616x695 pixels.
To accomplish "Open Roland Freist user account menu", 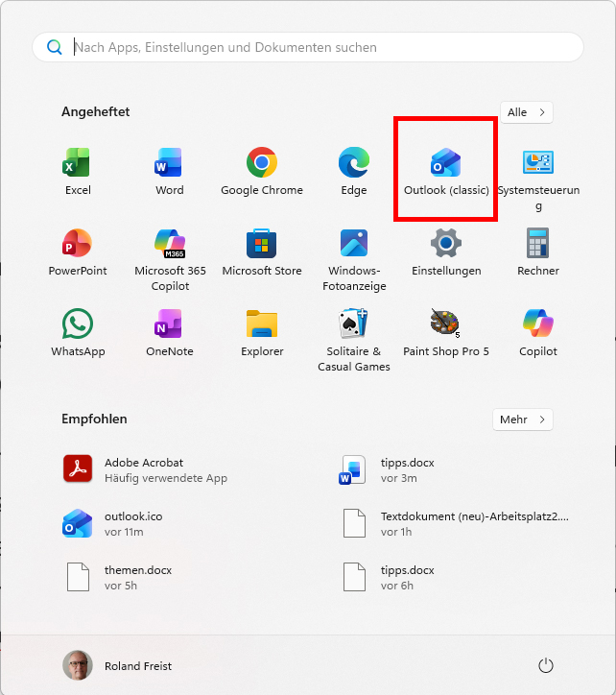I will pos(118,665).
